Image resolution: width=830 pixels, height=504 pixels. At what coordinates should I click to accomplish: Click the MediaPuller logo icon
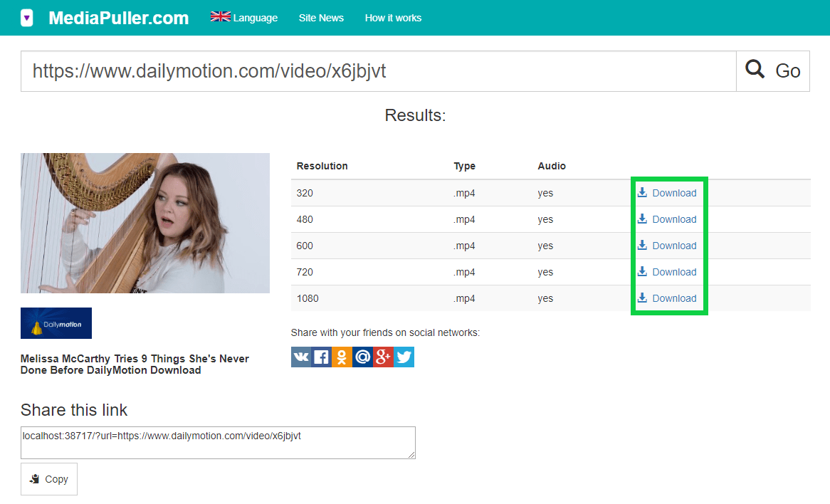coord(26,18)
